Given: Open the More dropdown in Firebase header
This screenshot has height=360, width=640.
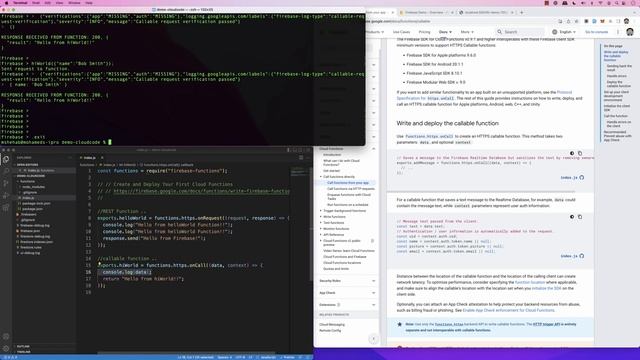Looking at the screenshot, I should point(467,32).
